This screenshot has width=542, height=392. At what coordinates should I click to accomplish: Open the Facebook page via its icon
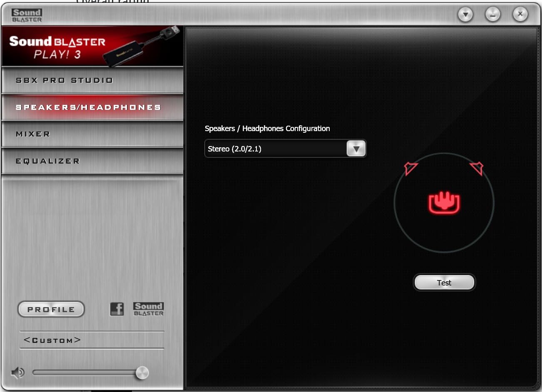117,309
